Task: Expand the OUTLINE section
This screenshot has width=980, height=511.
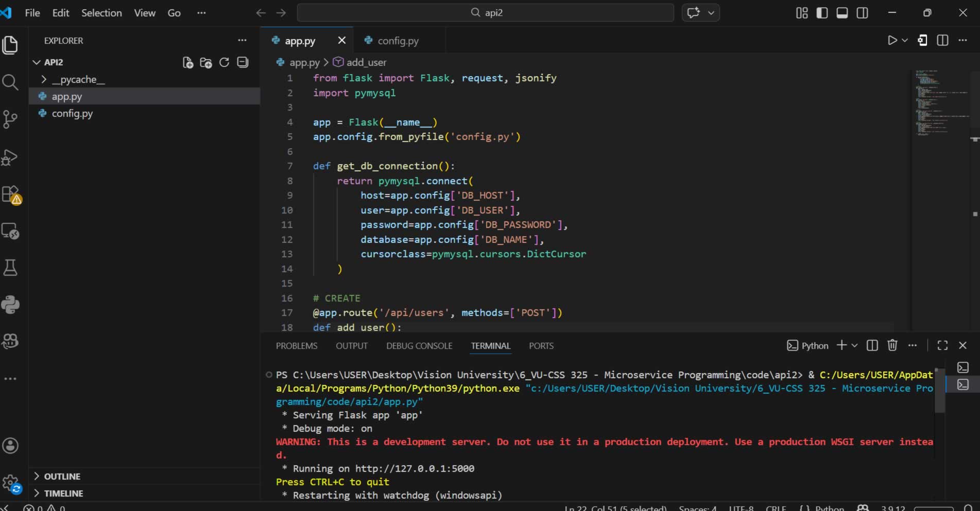Action: point(62,477)
